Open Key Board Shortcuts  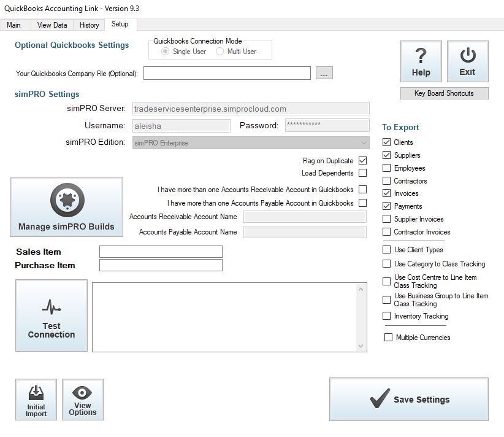(444, 93)
